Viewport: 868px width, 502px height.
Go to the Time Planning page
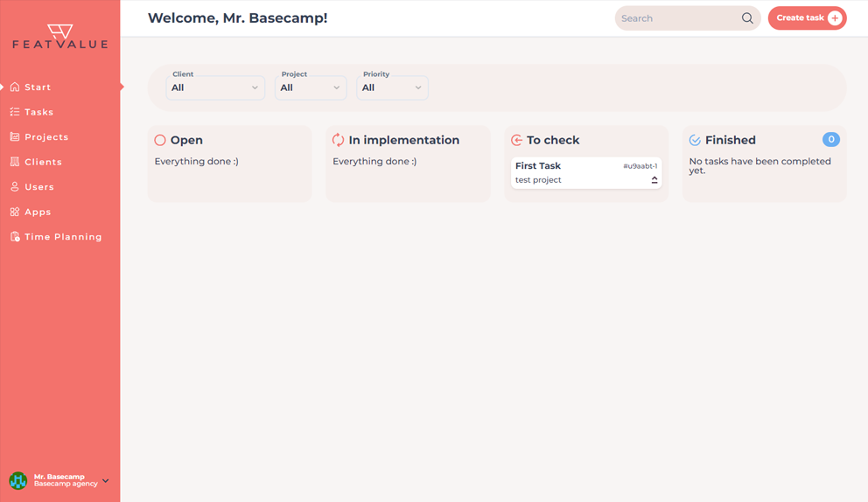(x=63, y=237)
